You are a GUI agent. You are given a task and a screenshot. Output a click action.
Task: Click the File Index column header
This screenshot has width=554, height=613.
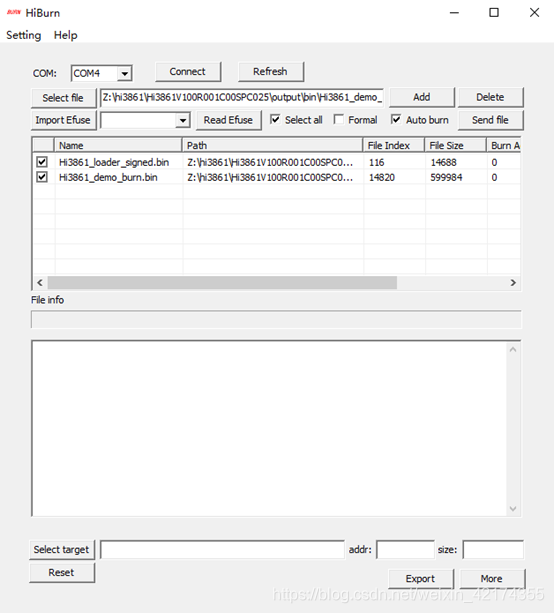pos(394,145)
